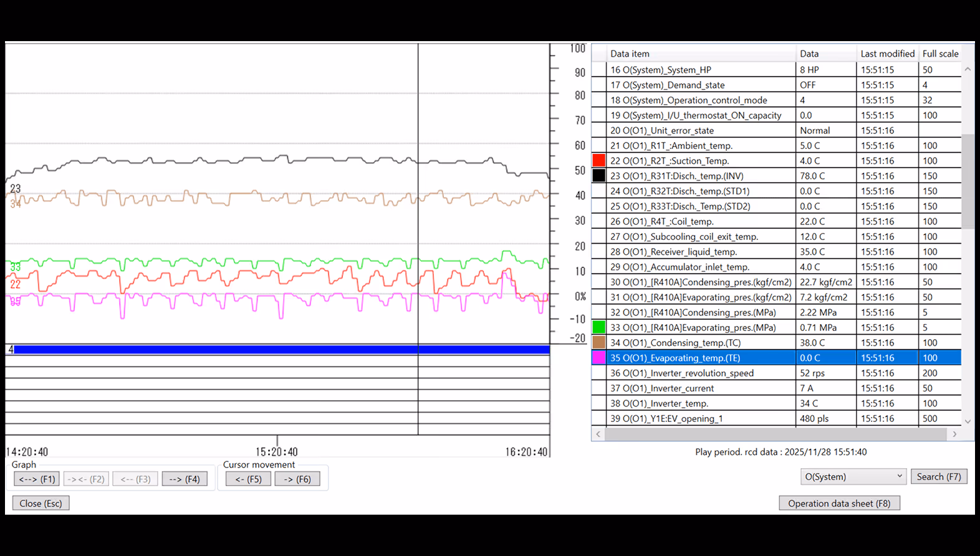Click the 78.0 C data value

(812, 176)
